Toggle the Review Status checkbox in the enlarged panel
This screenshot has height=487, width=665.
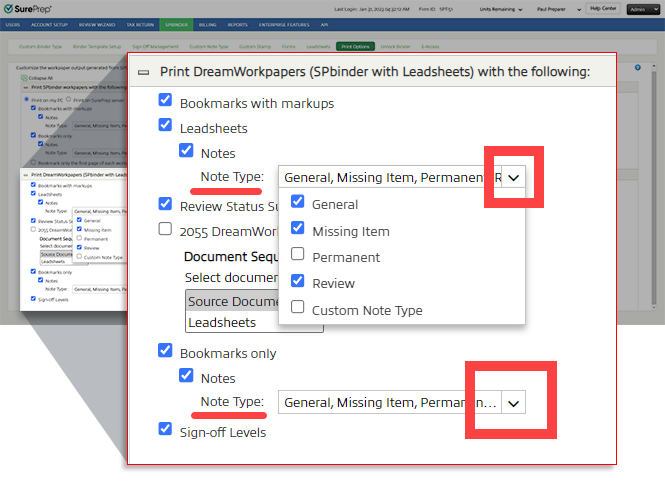tap(165, 204)
